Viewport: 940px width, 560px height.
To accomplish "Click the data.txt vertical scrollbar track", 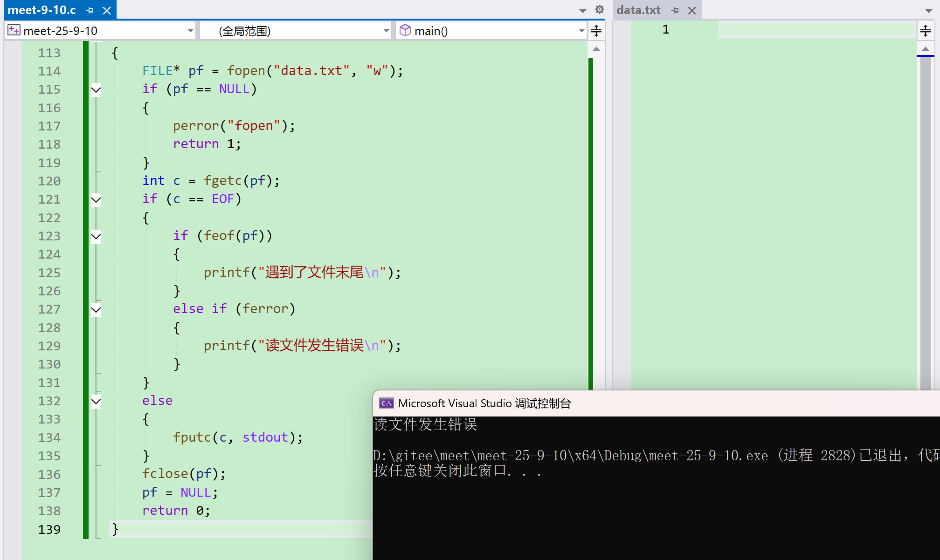I will [x=926, y=223].
